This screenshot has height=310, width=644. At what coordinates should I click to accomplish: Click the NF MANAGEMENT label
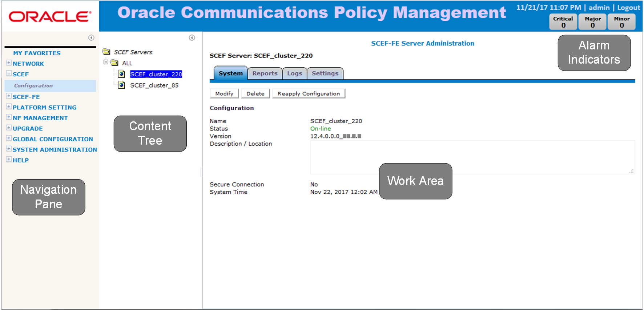[x=40, y=118]
